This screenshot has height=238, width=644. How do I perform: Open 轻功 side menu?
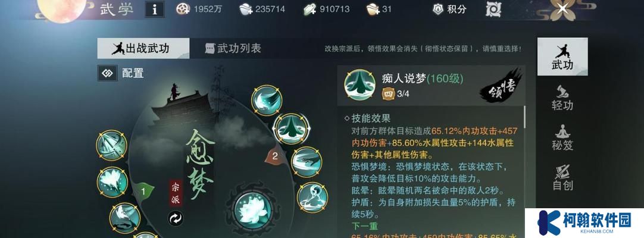coord(562,98)
